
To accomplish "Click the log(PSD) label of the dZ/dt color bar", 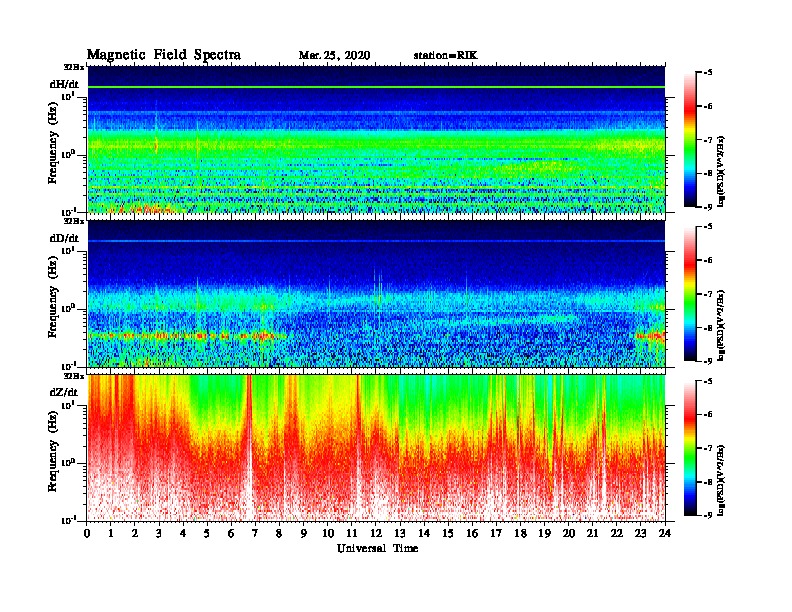I will (721, 479).
